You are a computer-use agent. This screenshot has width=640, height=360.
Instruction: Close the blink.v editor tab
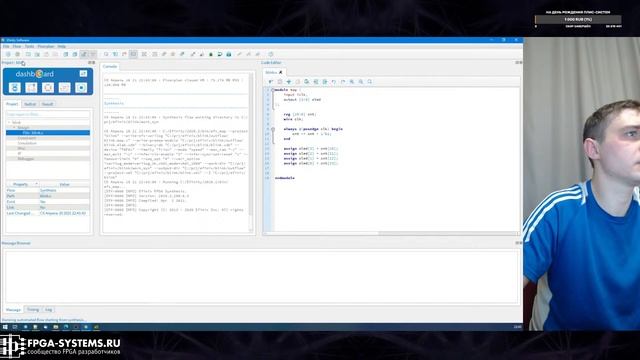coord(280,73)
